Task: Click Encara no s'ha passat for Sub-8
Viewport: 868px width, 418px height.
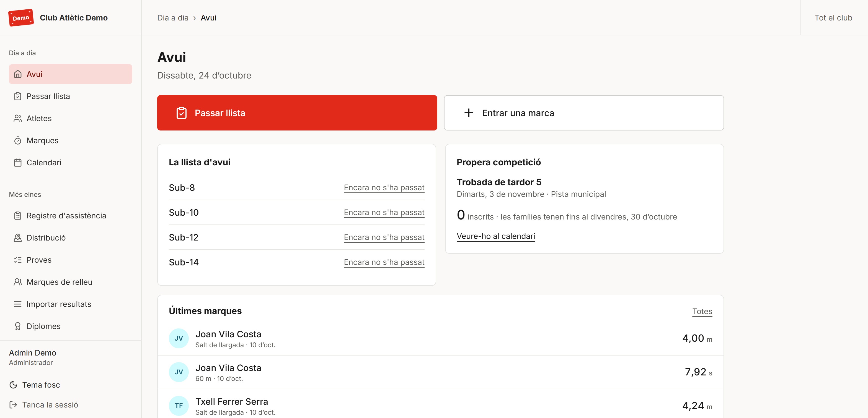Action: [384, 187]
